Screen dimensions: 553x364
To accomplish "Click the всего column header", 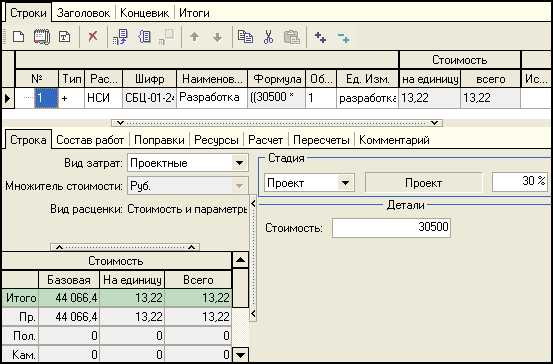I will pyautogui.click(x=491, y=79).
